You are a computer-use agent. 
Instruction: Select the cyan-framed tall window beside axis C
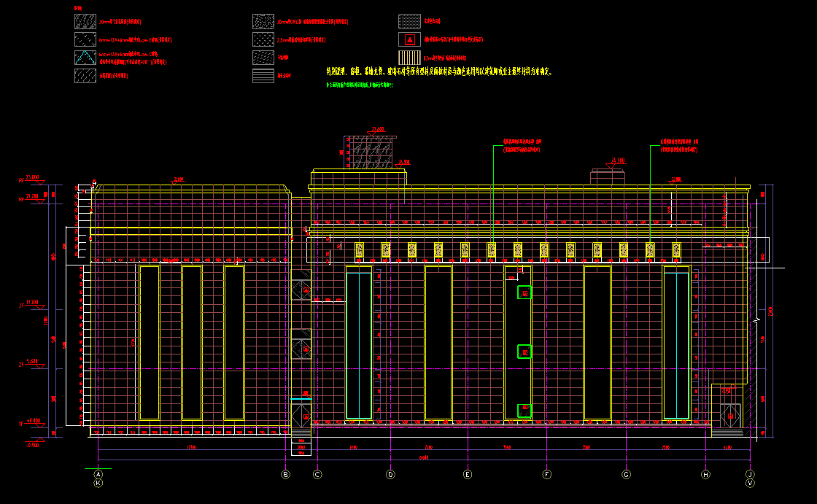point(358,344)
